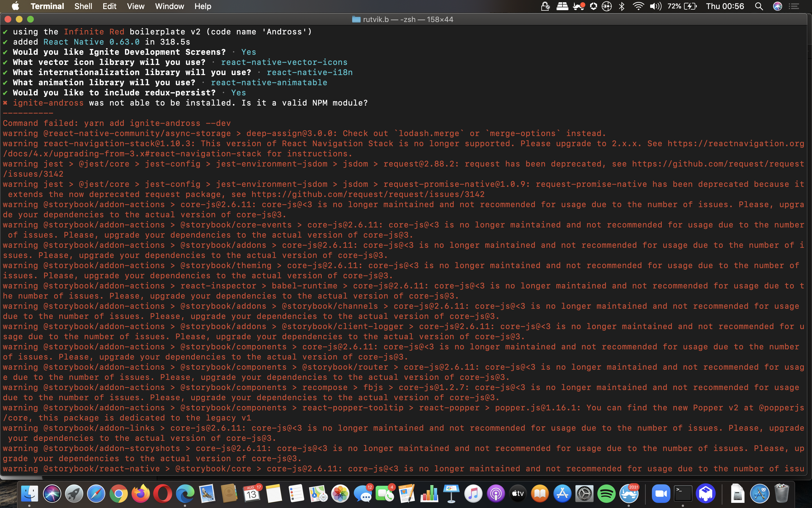Open Keynote in the Dock
Screen dimensions: 812x508
[x=451, y=493]
